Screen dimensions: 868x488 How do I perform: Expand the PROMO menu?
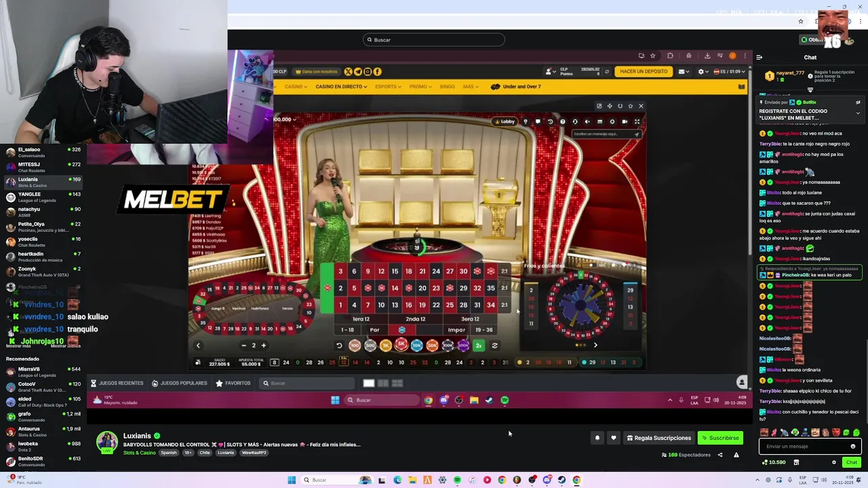[x=420, y=87]
